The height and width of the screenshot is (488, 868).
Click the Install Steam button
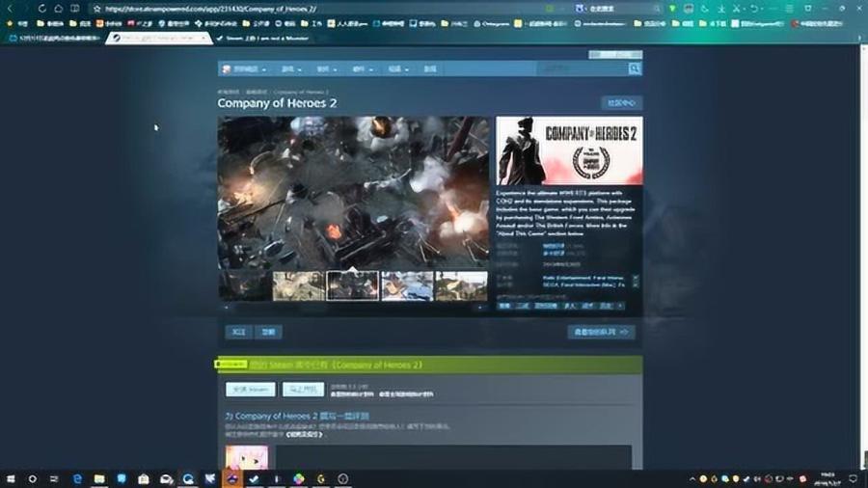(251, 390)
